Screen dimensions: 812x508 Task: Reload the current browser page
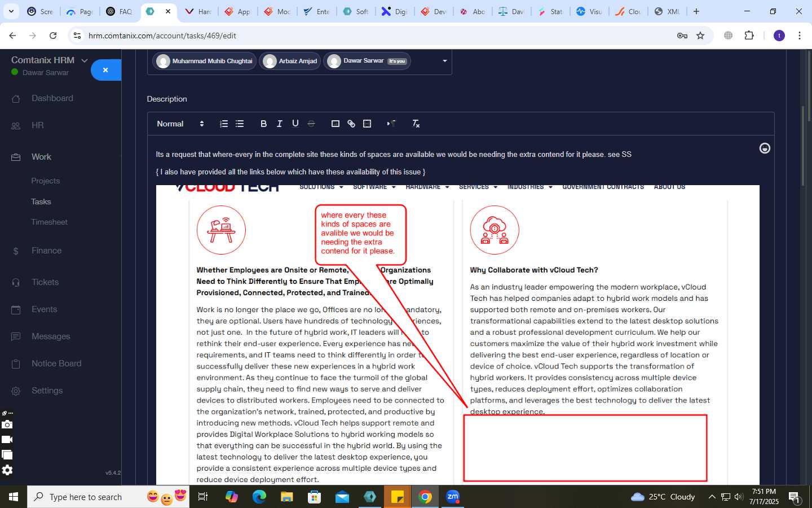(53, 36)
